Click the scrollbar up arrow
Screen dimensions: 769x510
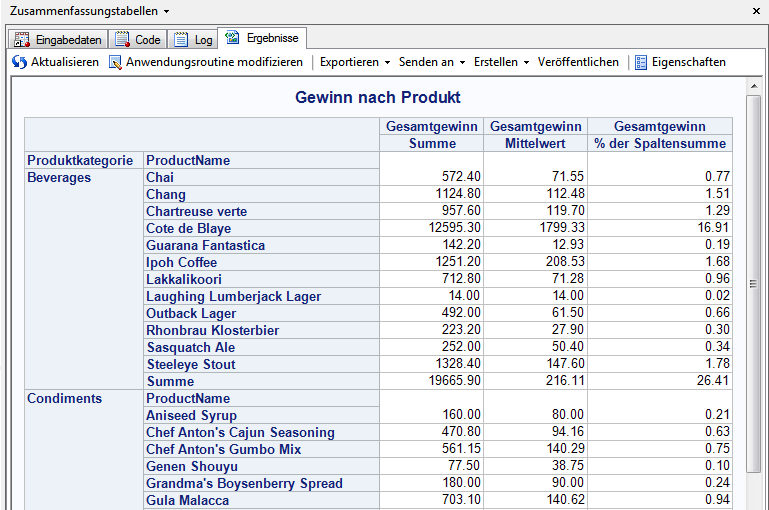[754, 86]
